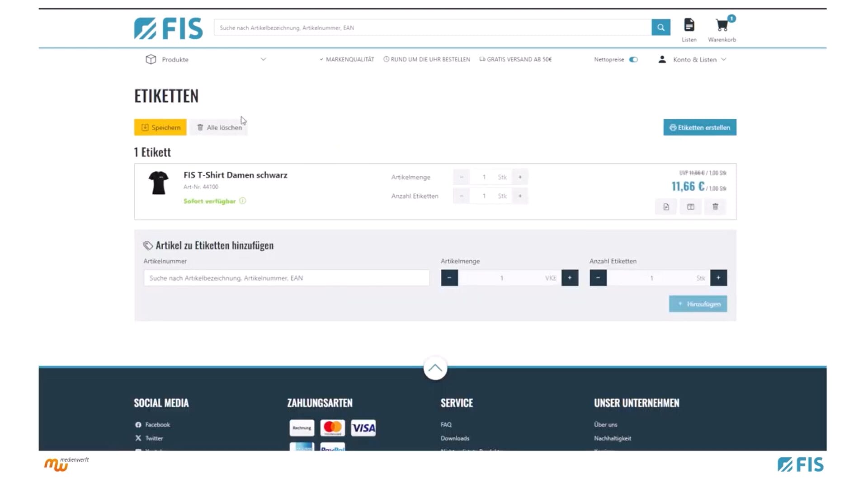Screen dimensions: 868x488
Task: Click the 11,66 € price text
Action: [688, 186]
